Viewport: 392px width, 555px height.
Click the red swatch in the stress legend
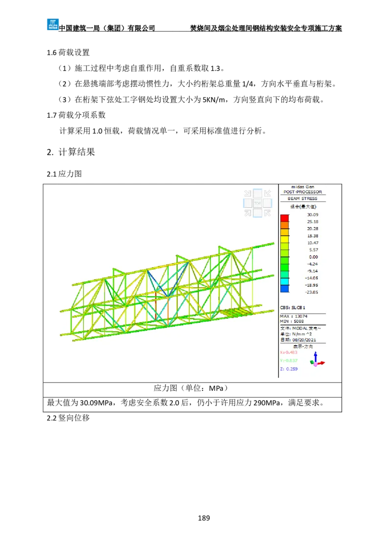point(284,218)
